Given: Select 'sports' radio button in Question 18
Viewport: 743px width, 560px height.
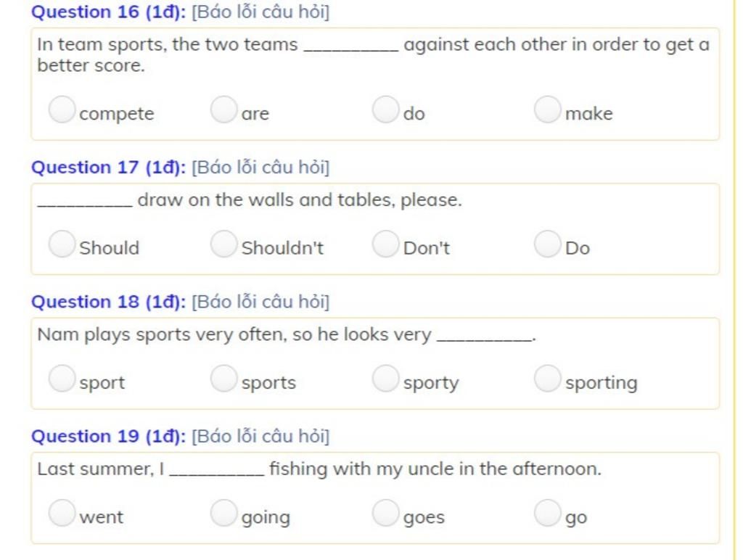Looking at the screenshot, I should [x=223, y=379].
